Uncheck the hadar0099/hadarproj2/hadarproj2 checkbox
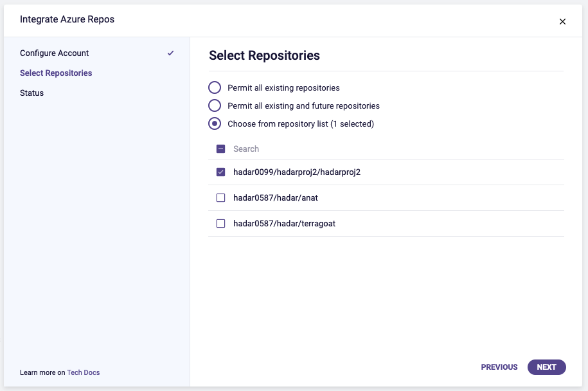Image resolution: width=588 pixels, height=391 pixels. click(221, 172)
